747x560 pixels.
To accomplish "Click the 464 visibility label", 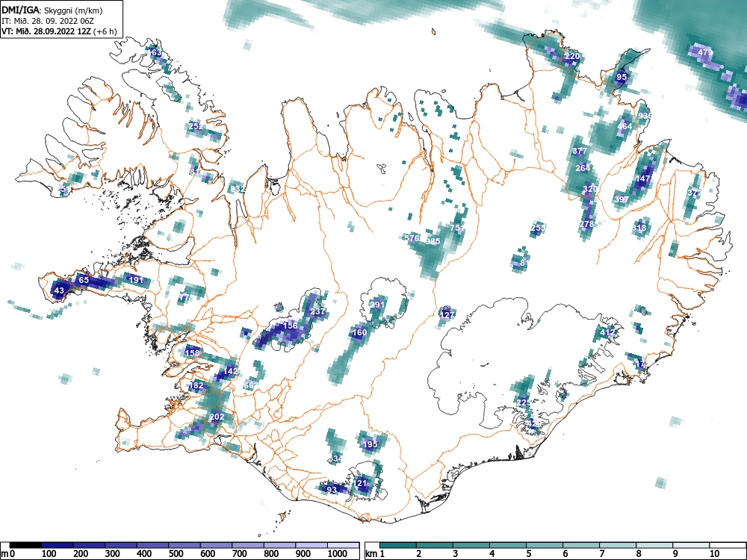I will pos(624,127).
